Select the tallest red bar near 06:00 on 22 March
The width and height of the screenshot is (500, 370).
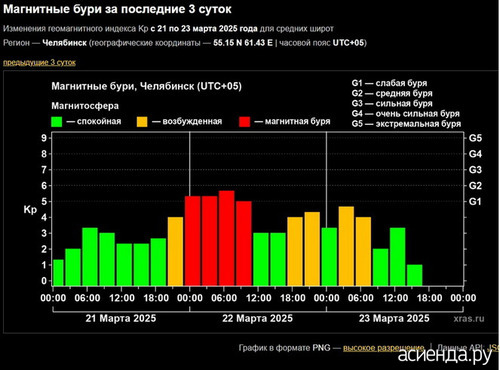point(227,238)
